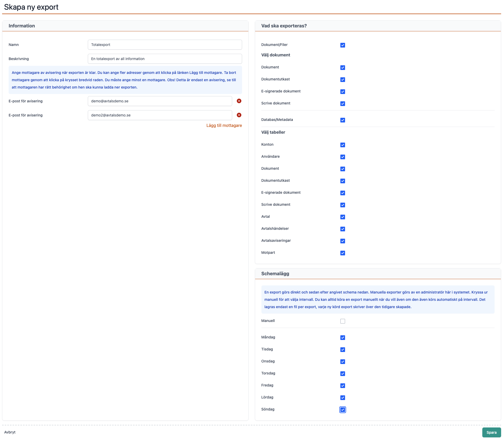Image resolution: width=504 pixels, height=440 pixels.
Task: Click the Lägg till mottagare link
Action: (x=224, y=126)
